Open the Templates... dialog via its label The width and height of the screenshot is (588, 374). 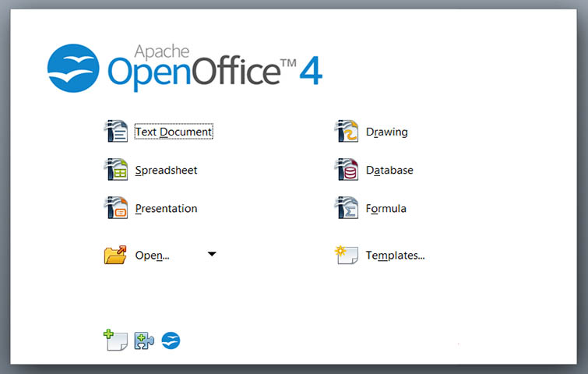[x=396, y=256]
